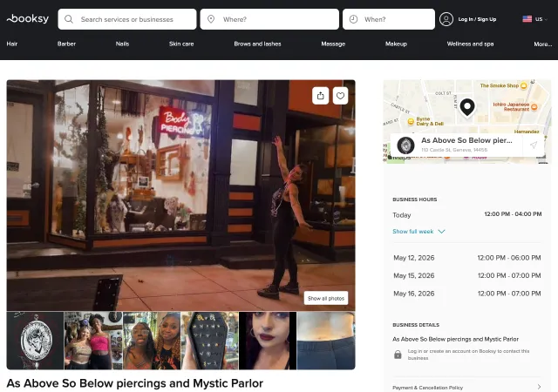Screen dimensions: 558x392
Task: Open the More... categories menu
Action: click(542, 44)
